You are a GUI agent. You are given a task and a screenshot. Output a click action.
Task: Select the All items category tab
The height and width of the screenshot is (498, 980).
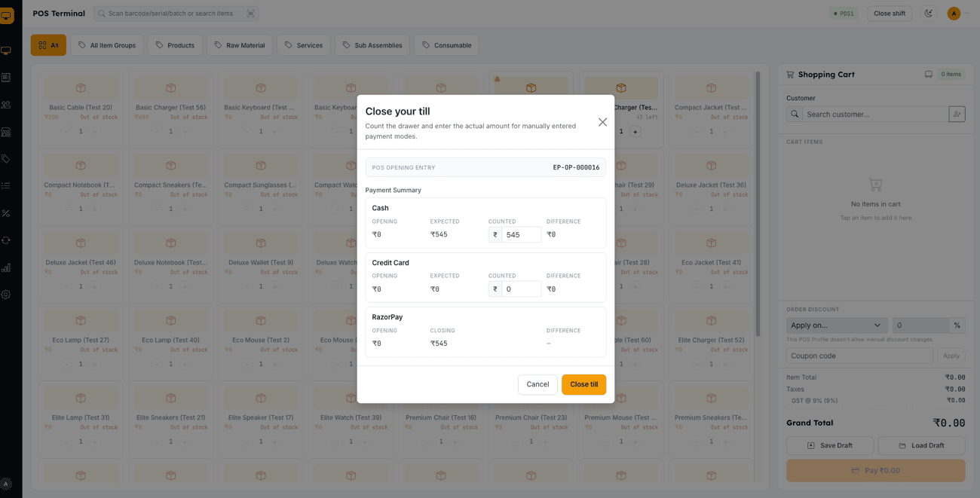click(x=48, y=45)
